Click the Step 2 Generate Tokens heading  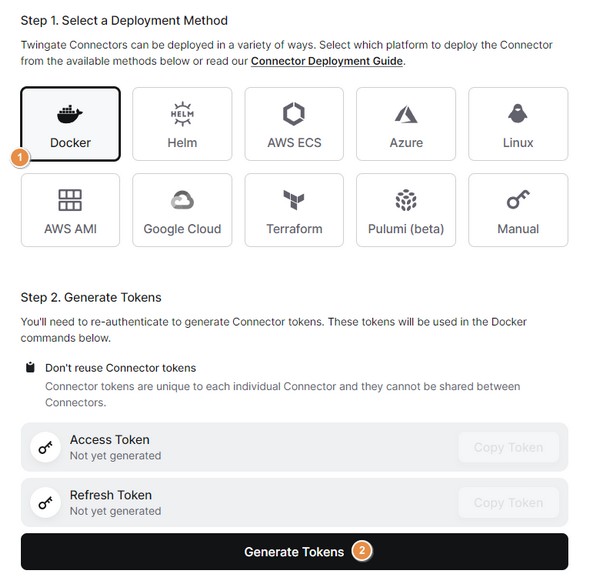[91, 297]
